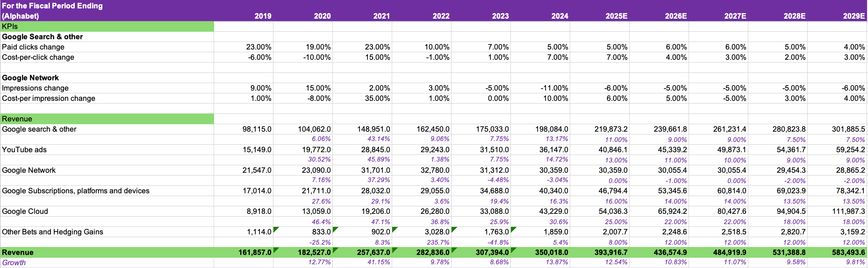Select 'Google Subscriptions, platforms and devices' label
Screen dimensions: 868x268
coord(76,191)
